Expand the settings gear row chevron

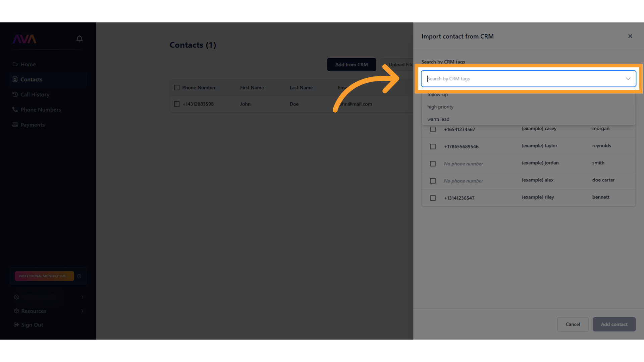pos(82,297)
